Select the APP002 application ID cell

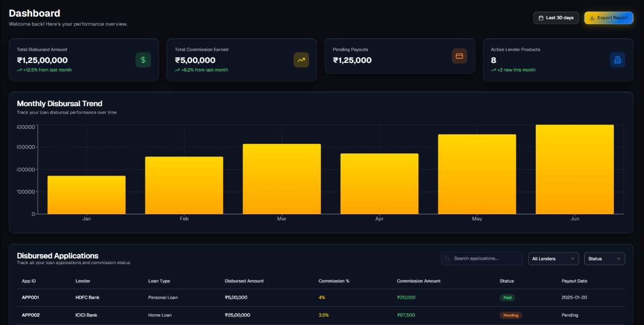[31, 315]
